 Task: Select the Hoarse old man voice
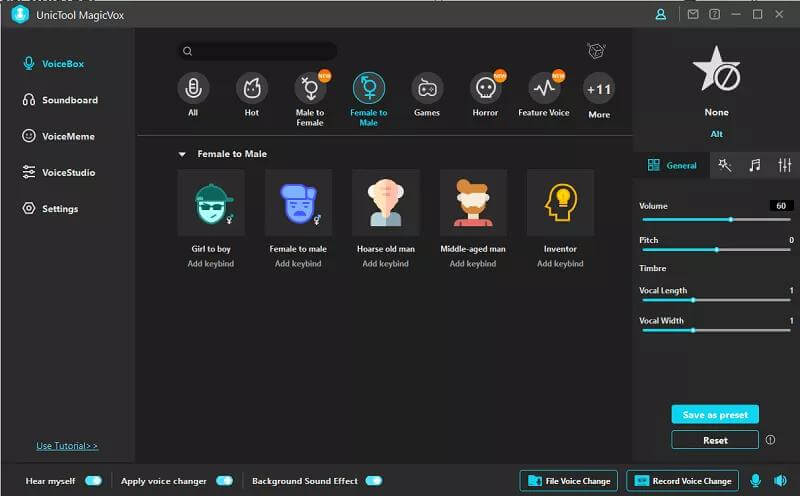(x=386, y=203)
